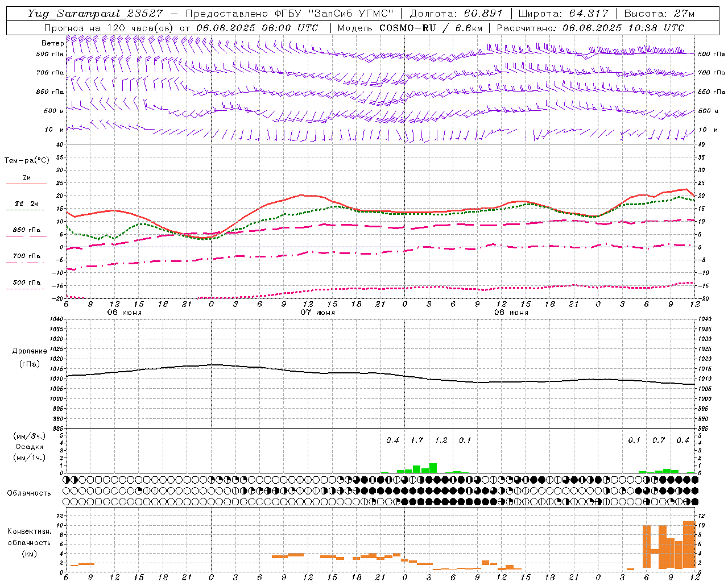
Task: Click the Td 2м legend entry
Action: [26, 203]
